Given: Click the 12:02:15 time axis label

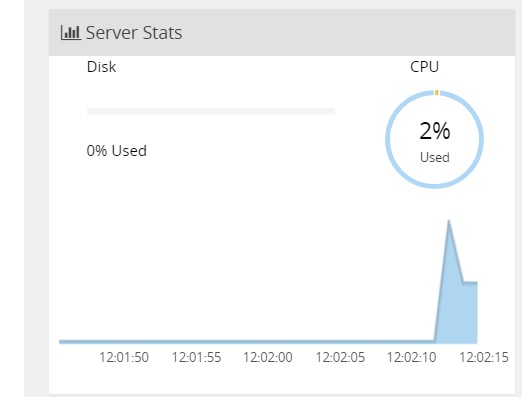Looking at the screenshot, I should [x=484, y=357].
